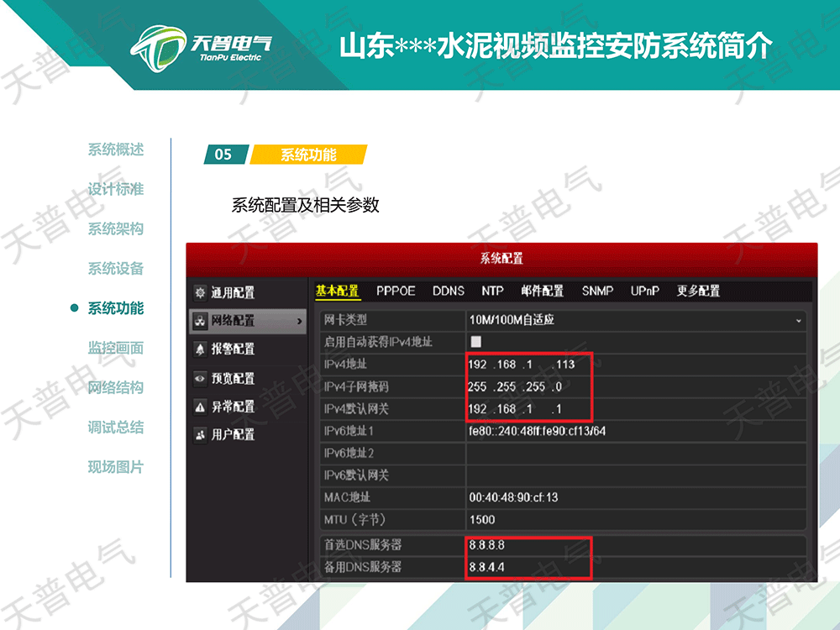
Task: Click the 备用DNS服务器 field 8.8.4.4
Action: point(636,567)
